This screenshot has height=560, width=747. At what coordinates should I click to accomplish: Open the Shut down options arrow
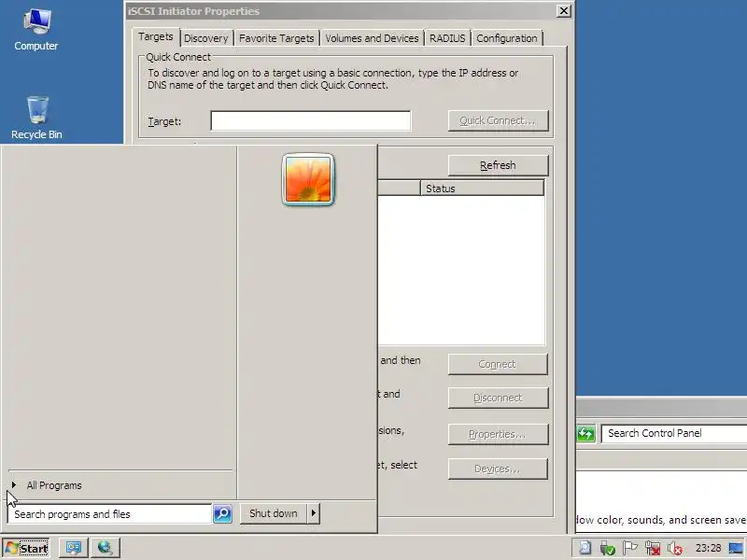pos(314,513)
